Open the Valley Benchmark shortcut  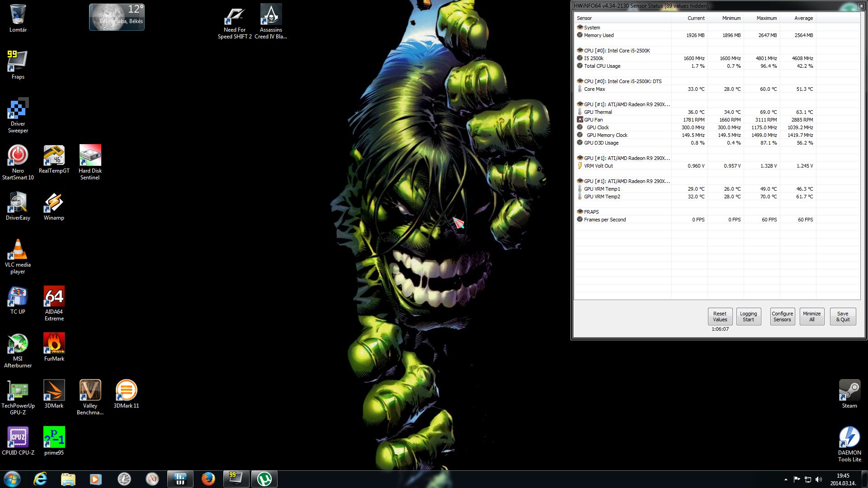[x=90, y=398]
